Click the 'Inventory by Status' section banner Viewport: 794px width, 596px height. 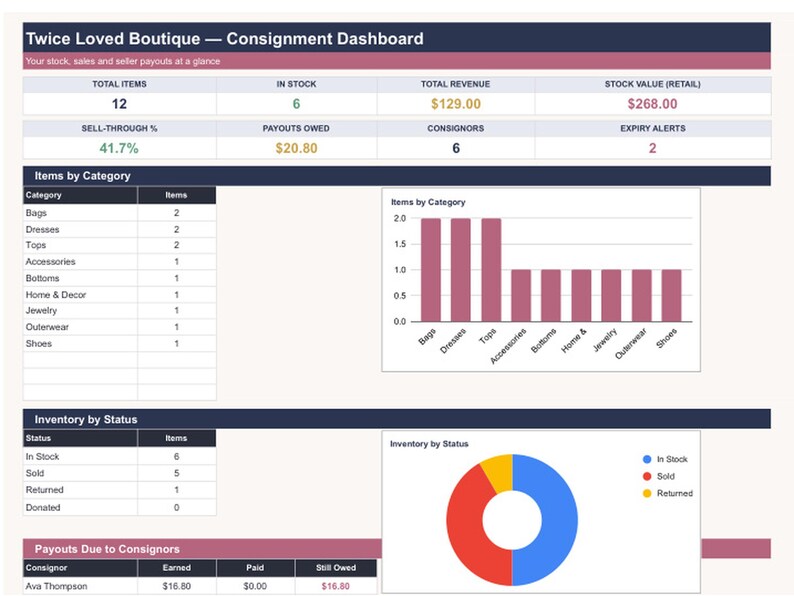click(x=397, y=419)
